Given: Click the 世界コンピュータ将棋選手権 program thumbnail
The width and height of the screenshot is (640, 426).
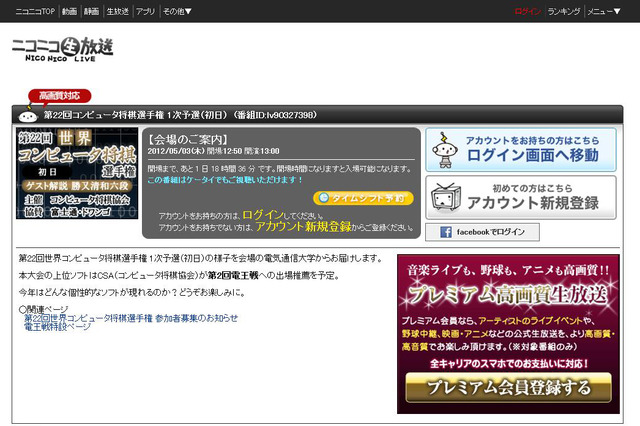Looking at the screenshot, I should coord(76,173).
